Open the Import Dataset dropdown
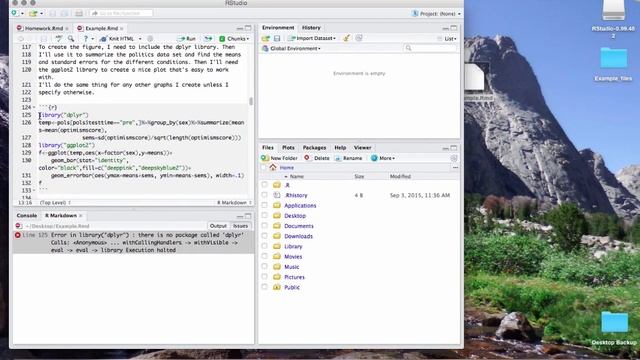The height and width of the screenshot is (360, 640). pyautogui.click(x=312, y=38)
